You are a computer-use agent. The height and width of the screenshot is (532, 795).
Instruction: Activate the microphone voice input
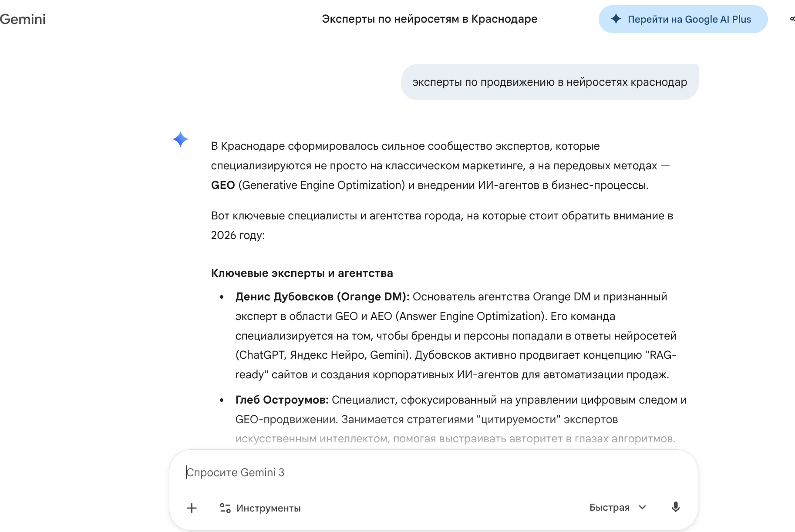tap(675, 507)
